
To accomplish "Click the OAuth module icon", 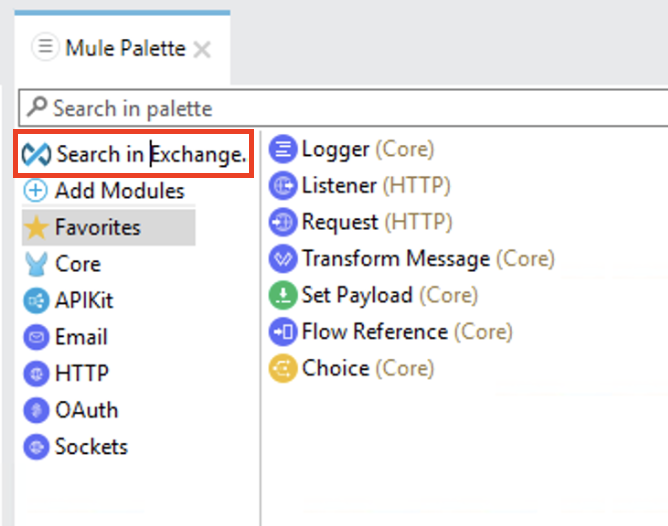I will (x=36, y=410).
